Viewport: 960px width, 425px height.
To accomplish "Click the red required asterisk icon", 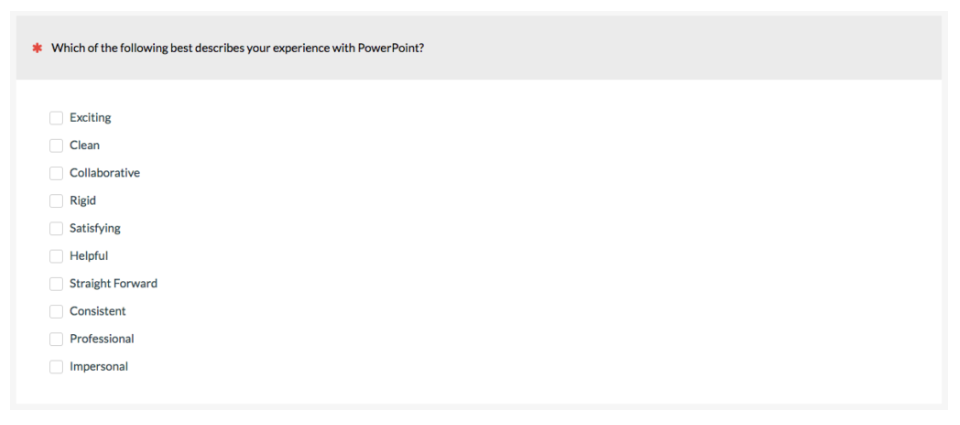I will coord(37,48).
